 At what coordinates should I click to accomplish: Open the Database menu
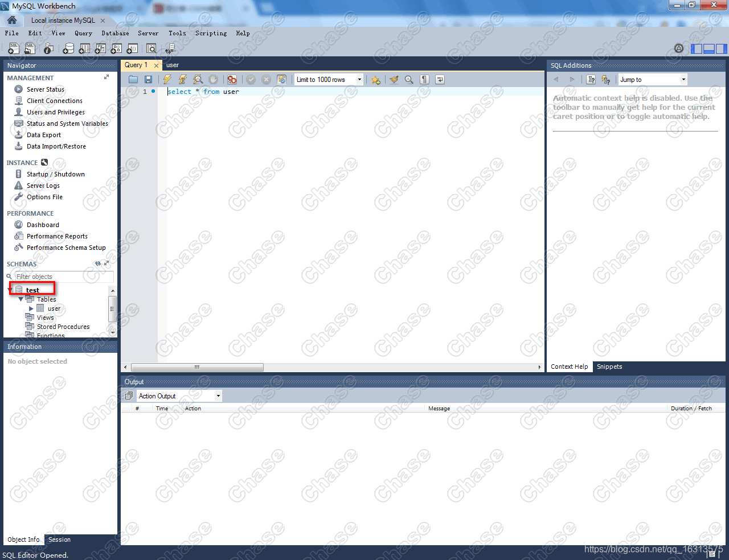click(115, 33)
